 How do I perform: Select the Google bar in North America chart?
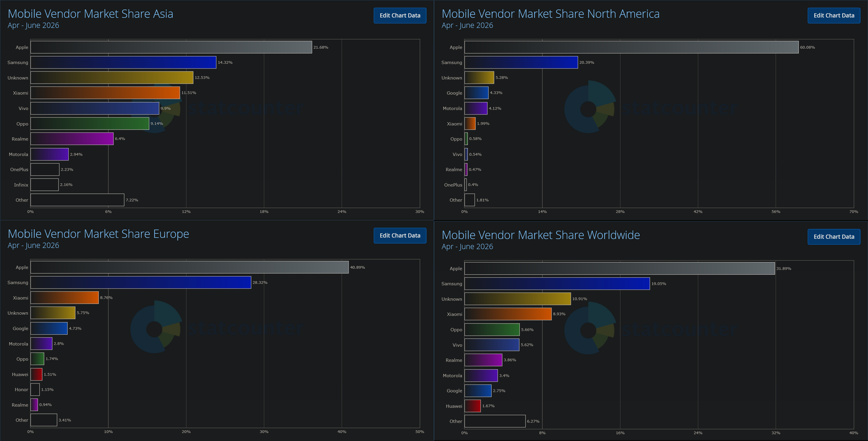tap(476, 93)
